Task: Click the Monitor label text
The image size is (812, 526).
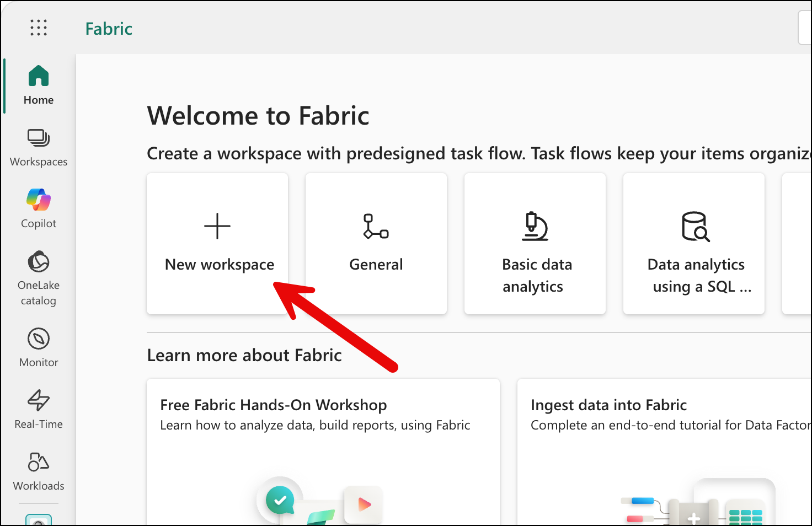Action: tap(39, 362)
